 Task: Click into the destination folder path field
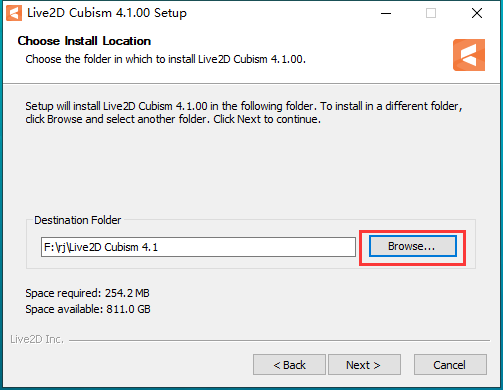tap(198, 247)
